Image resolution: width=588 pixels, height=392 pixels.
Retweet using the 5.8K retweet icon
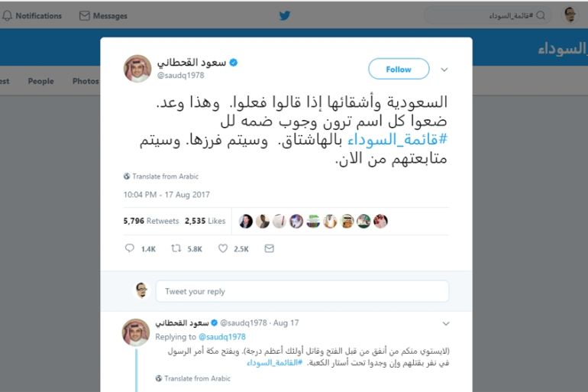[176, 248]
